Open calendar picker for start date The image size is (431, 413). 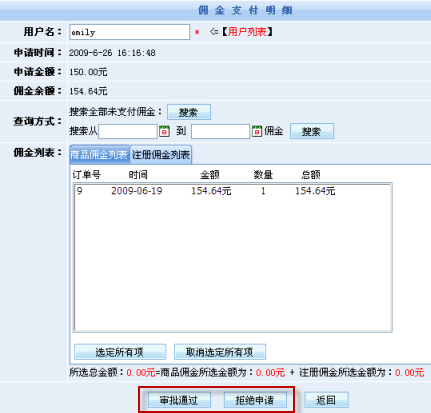click(164, 131)
